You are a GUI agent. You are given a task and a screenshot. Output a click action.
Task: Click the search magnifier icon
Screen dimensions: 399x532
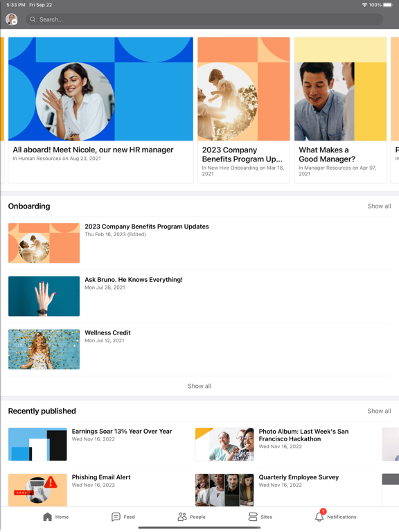33,19
